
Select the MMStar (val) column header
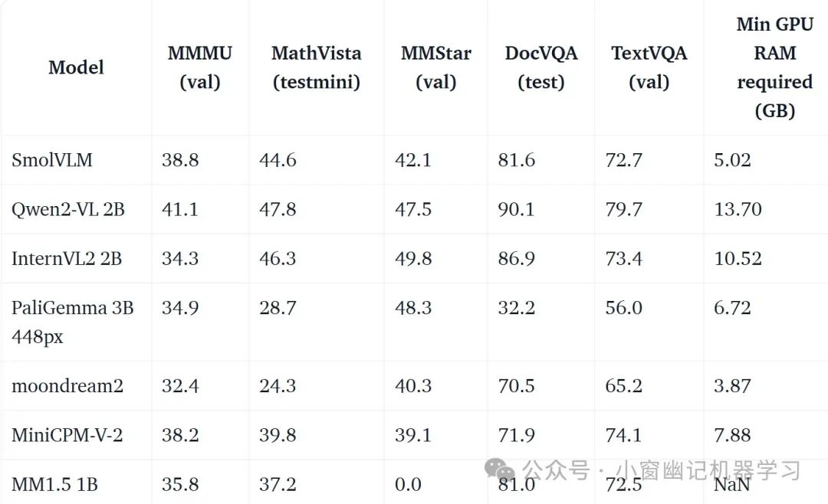click(435, 67)
